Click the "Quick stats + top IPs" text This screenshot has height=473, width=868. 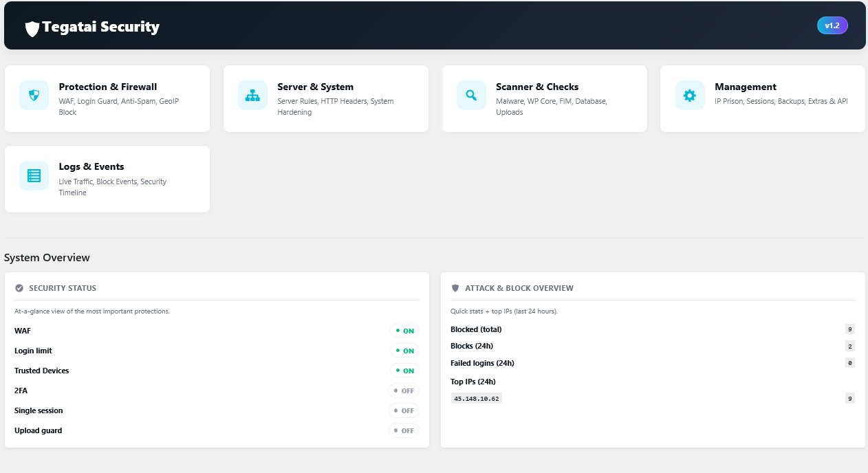click(x=504, y=311)
